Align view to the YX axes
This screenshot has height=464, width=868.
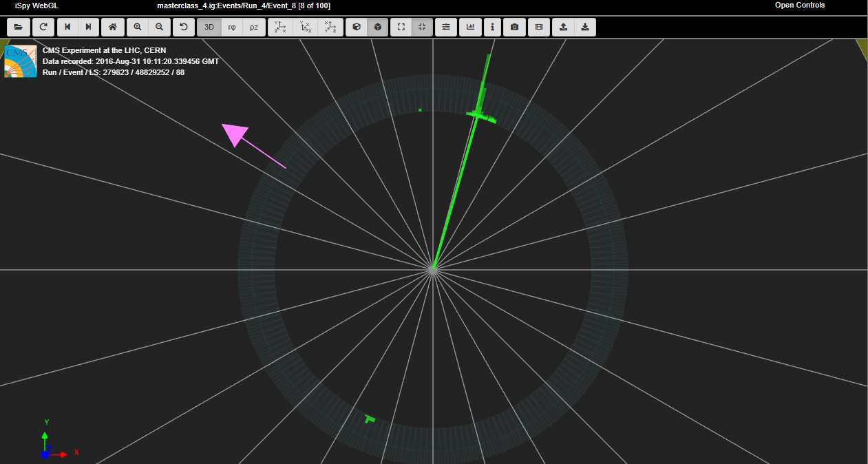280,27
